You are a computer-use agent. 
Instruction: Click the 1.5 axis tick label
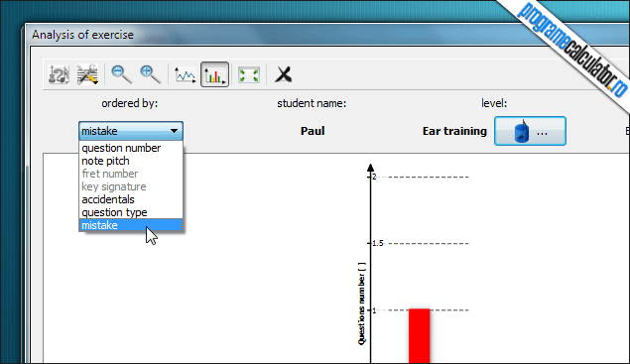click(x=378, y=243)
